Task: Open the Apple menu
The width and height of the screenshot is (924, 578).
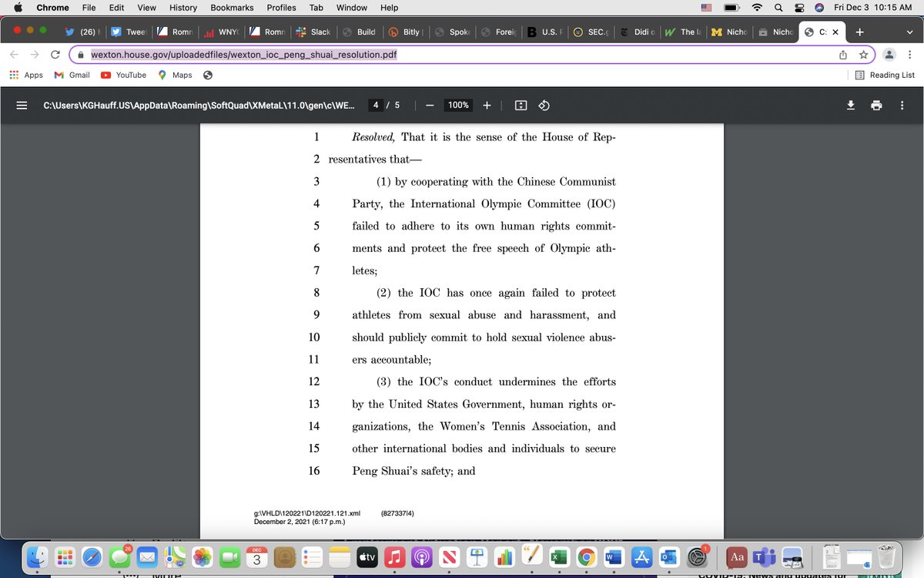Action: [x=17, y=8]
